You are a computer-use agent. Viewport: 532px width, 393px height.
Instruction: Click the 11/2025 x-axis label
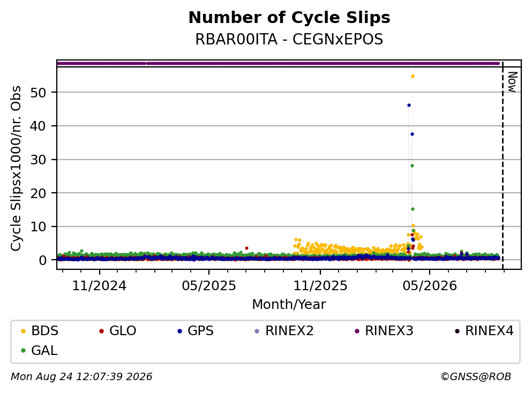pos(320,286)
